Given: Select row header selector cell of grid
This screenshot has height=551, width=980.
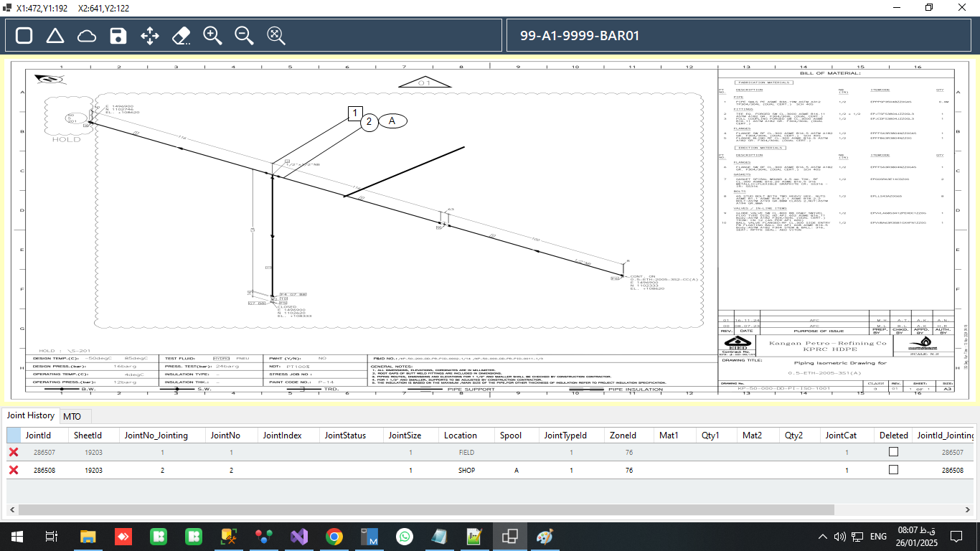Looking at the screenshot, I should (x=14, y=435).
